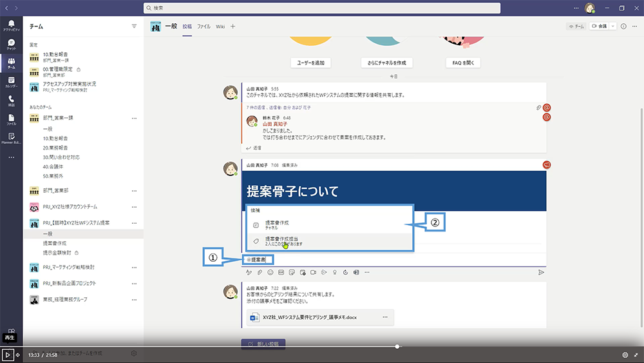644x363 pixels.
Task: Click the ユーザーを追加 button
Action: click(310, 63)
